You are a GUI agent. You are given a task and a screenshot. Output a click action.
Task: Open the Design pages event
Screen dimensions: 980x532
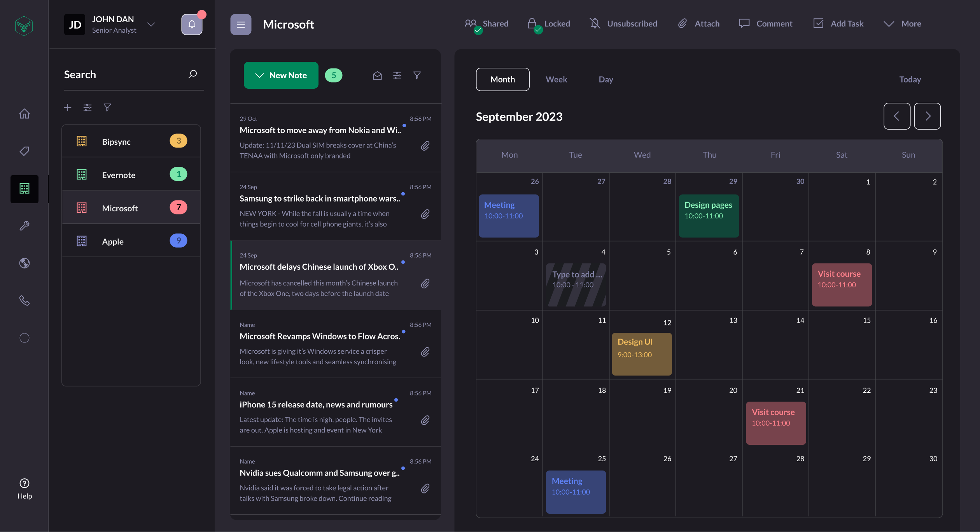709,216
